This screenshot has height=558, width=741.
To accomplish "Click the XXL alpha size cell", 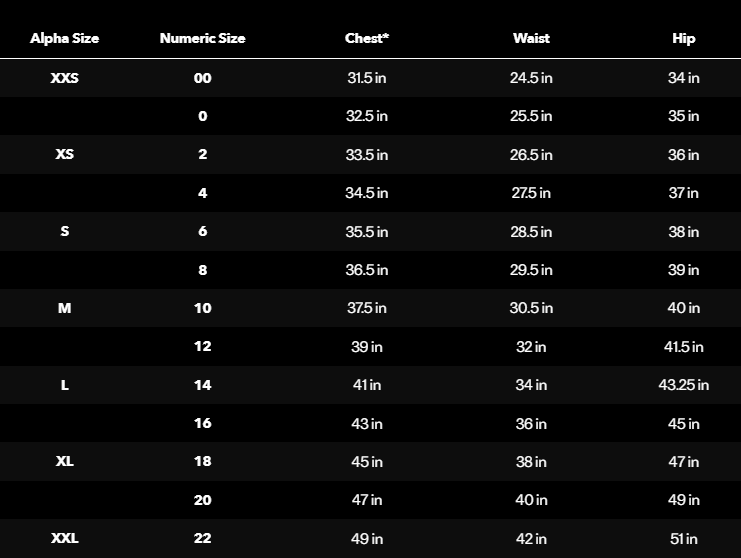I will pos(65,538).
